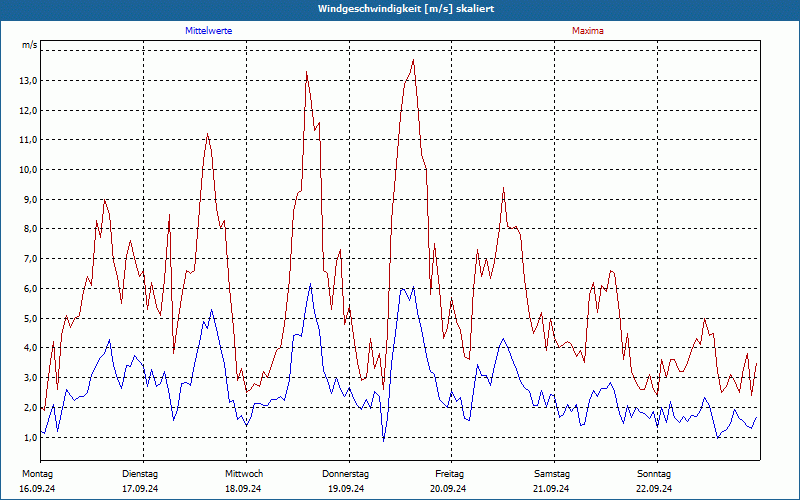Click the date 21.09.24
The image size is (800, 500).
click(551, 489)
